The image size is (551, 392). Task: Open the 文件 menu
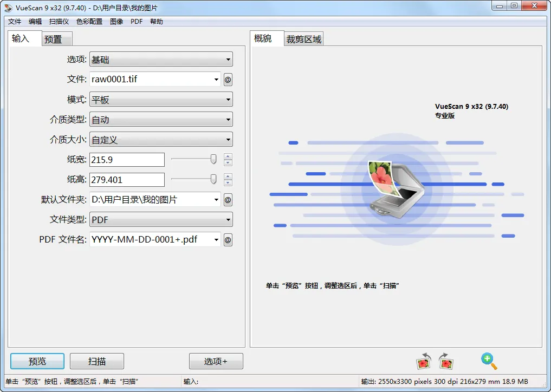pos(15,21)
